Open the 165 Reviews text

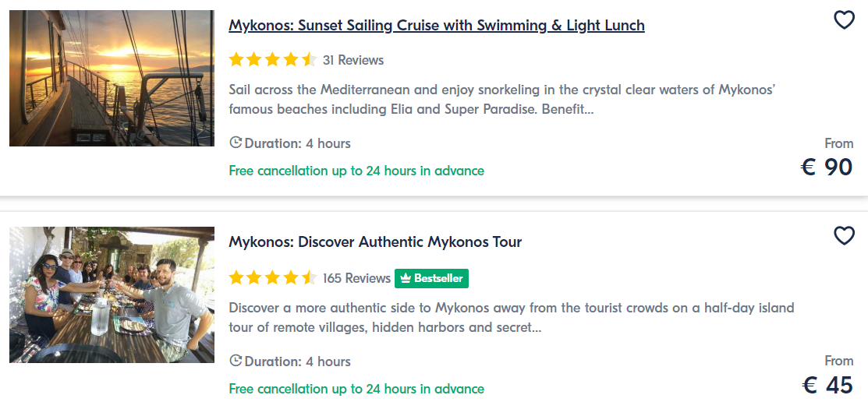(356, 278)
